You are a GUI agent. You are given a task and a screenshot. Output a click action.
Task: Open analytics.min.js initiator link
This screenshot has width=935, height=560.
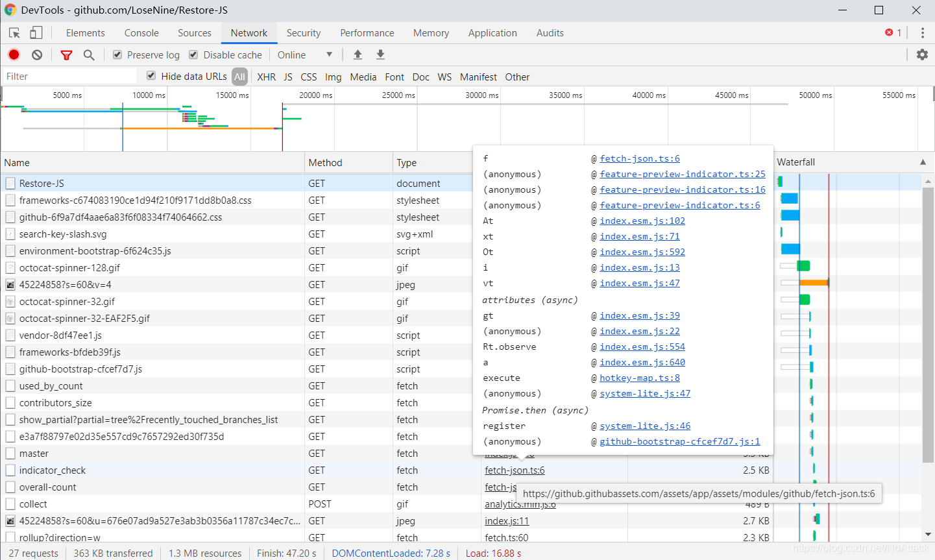(520, 504)
